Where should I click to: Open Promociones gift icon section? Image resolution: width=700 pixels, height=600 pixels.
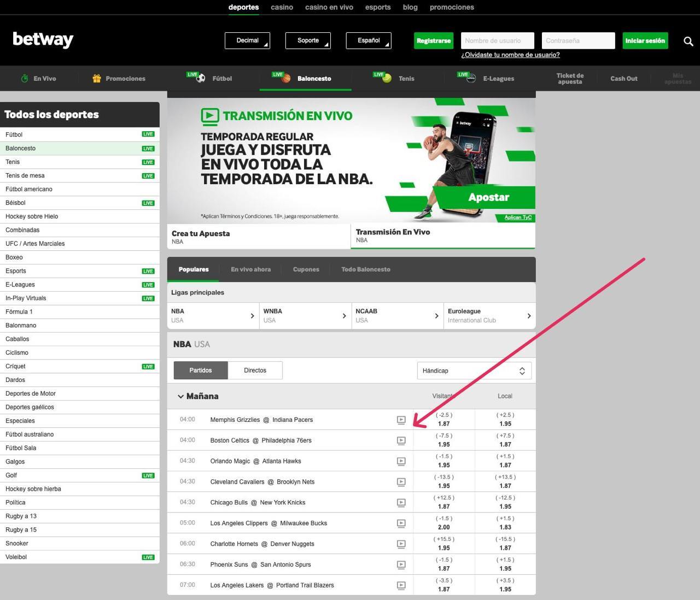[119, 79]
